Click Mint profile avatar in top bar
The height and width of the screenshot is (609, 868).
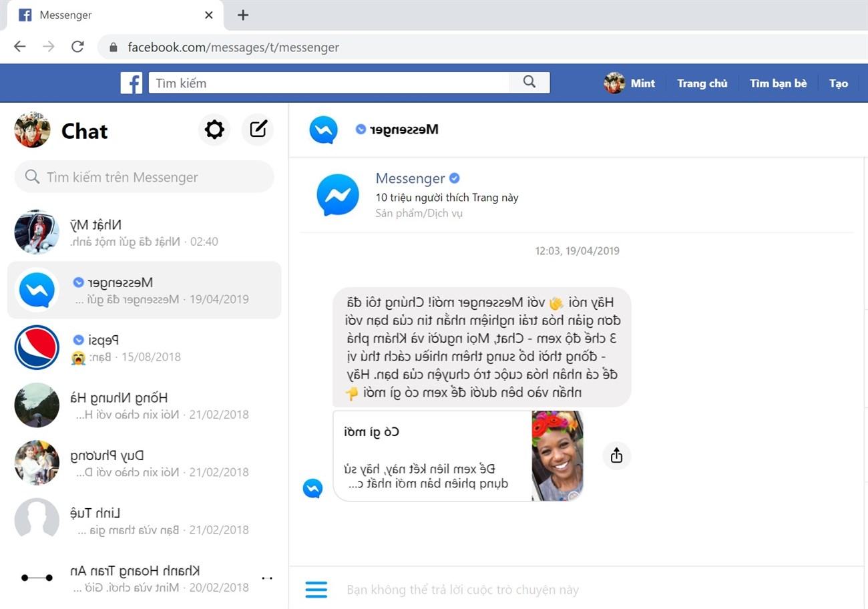pos(614,83)
